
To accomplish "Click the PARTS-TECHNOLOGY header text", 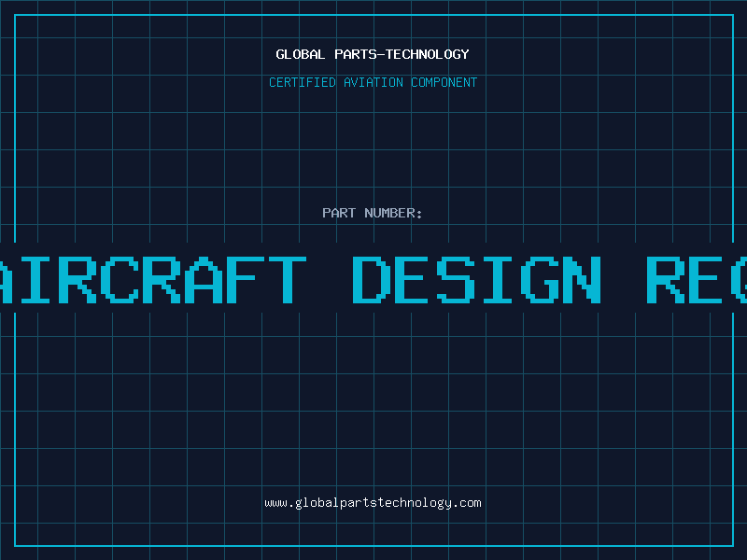I will pyautogui.click(x=402, y=54).
